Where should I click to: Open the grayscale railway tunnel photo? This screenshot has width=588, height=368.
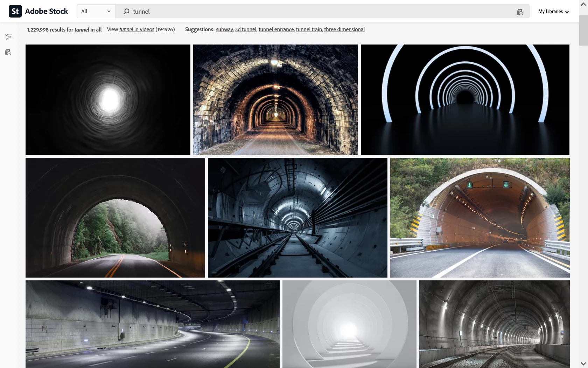495,324
